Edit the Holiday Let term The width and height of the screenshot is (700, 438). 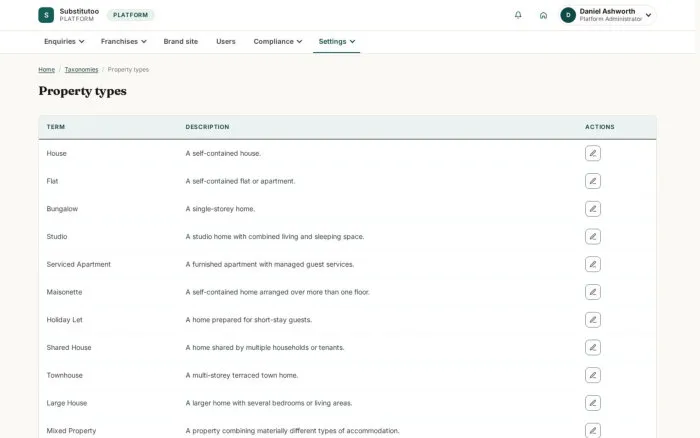(x=592, y=320)
